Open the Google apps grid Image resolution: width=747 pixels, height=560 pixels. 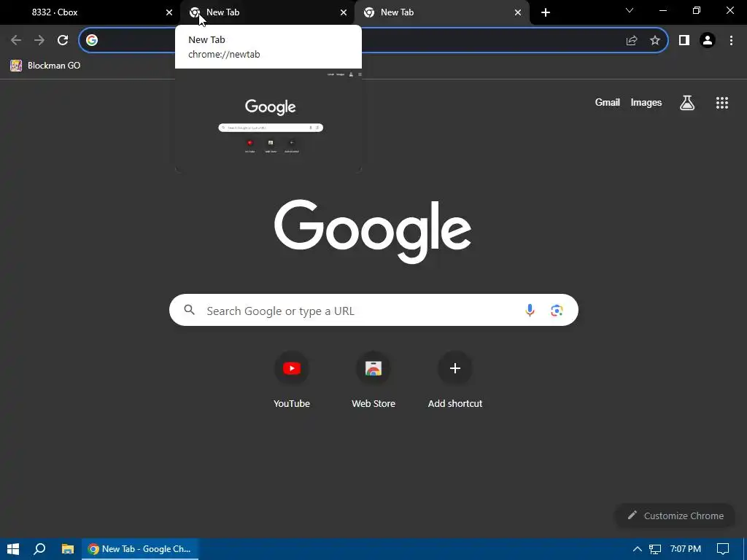click(x=722, y=102)
